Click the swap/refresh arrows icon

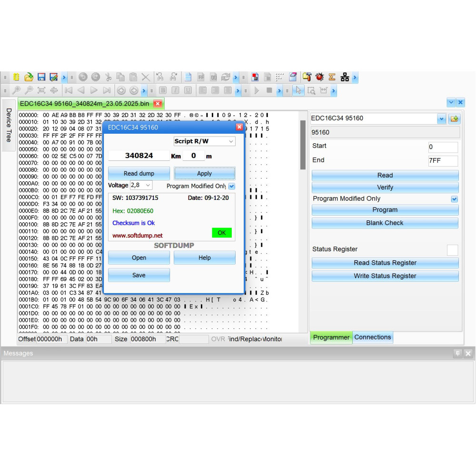[x=226, y=77]
